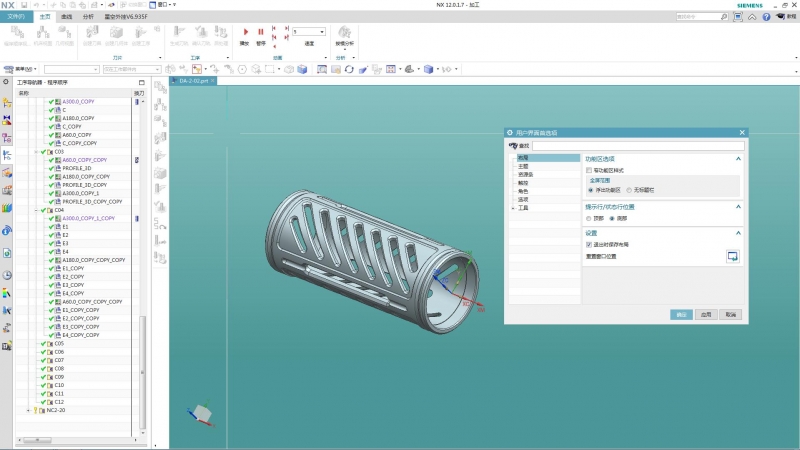Open the 文件(F) menu tab

(16, 17)
